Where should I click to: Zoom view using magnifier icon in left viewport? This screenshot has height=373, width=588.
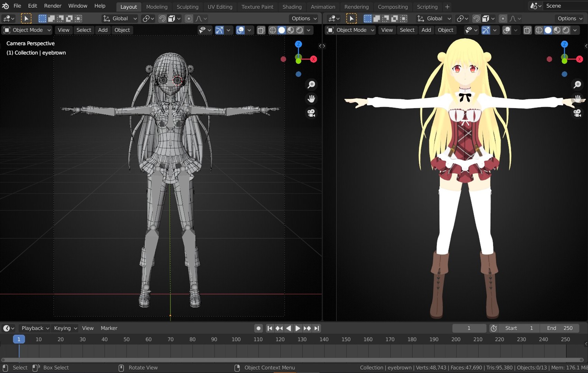click(x=311, y=84)
